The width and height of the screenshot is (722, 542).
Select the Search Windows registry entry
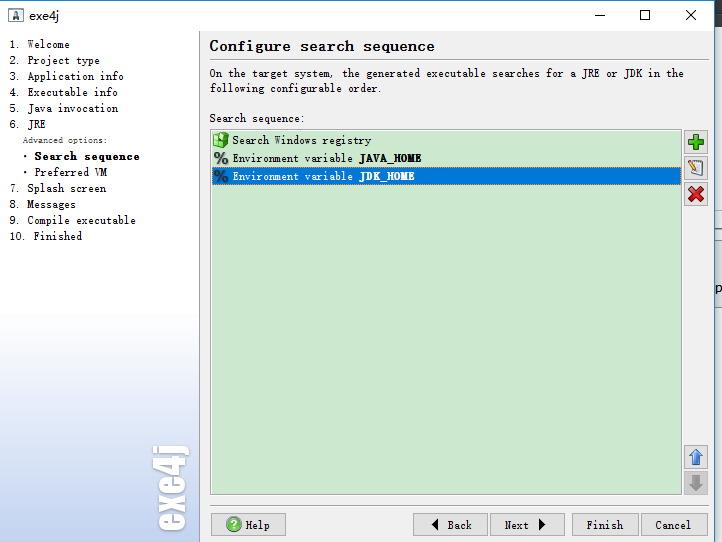pyautogui.click(x=446, y=140)
